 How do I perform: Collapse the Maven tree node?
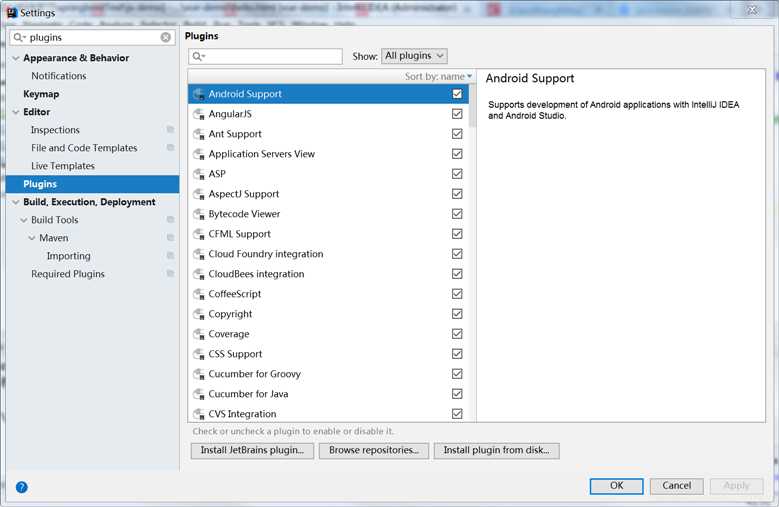coord(32,238)
